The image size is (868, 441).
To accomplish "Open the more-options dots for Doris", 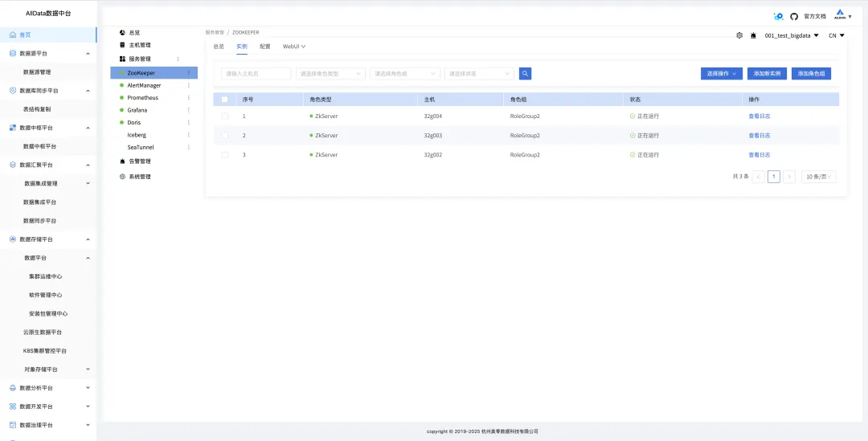I will click(x=188, y=122).
